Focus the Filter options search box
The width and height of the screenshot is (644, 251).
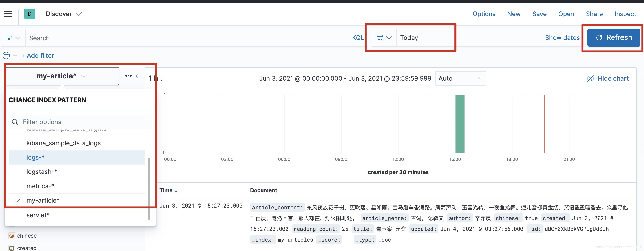click(x=80, y=122)
